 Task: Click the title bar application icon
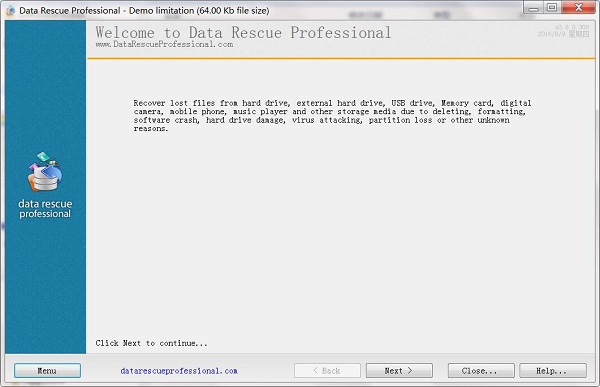click(11, 10)
